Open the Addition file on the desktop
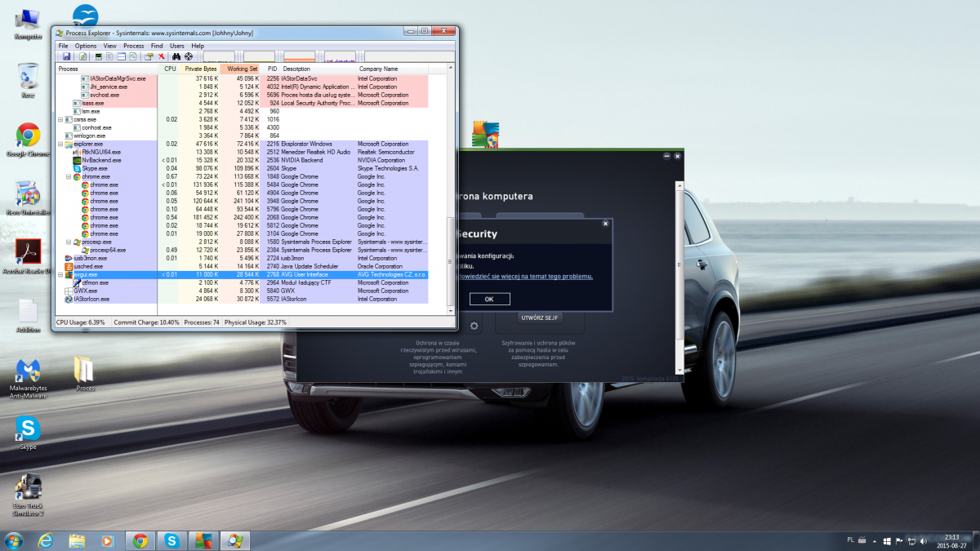Image resolution: width=980 pixels, height=551 pixels. coord(28,316)
